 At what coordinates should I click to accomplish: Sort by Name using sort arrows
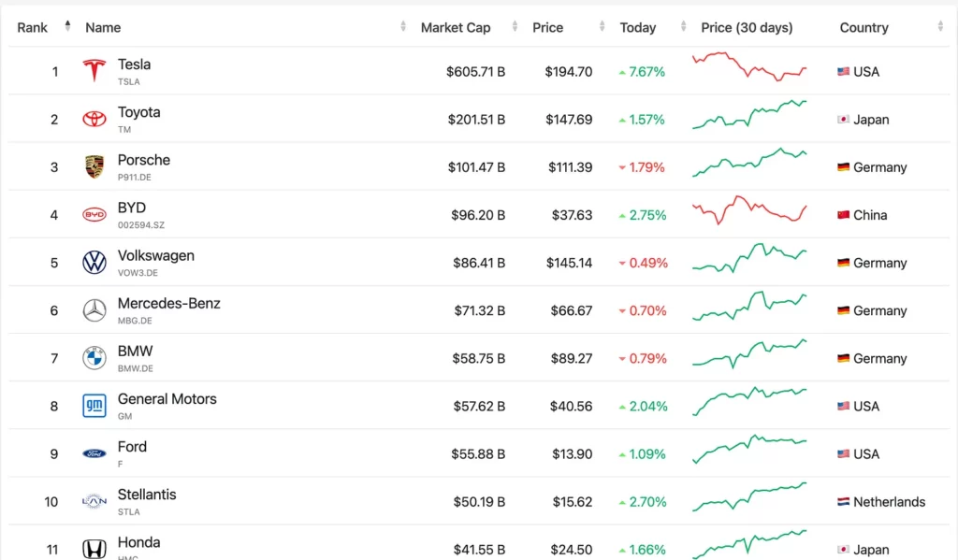pos(403,27)
